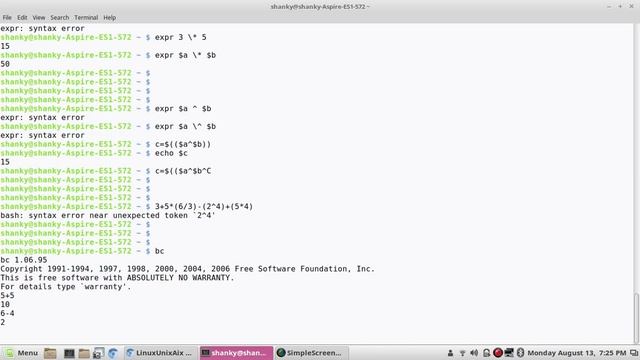
Task: Select the shanky@shan terminal taskbar button
Action: coord(236,353)
